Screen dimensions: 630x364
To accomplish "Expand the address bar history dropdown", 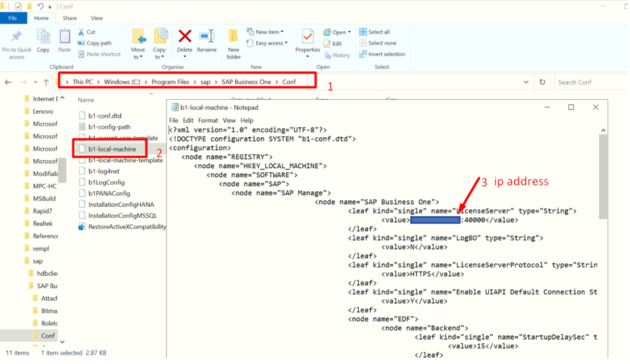I will 526,82.
